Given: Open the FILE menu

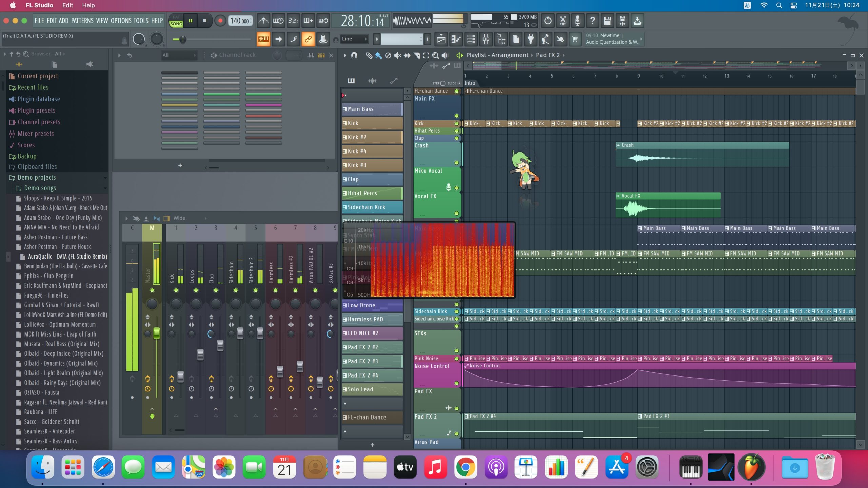Looking at the screenshot, I should pyautogui.click(x=39, y=21).
